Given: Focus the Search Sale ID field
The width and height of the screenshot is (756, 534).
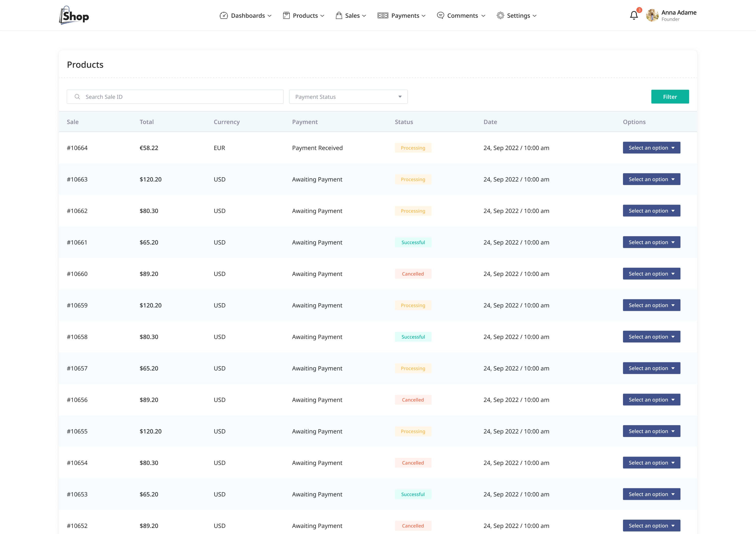Looking at the screenshot, I should (x=181, y=97).
